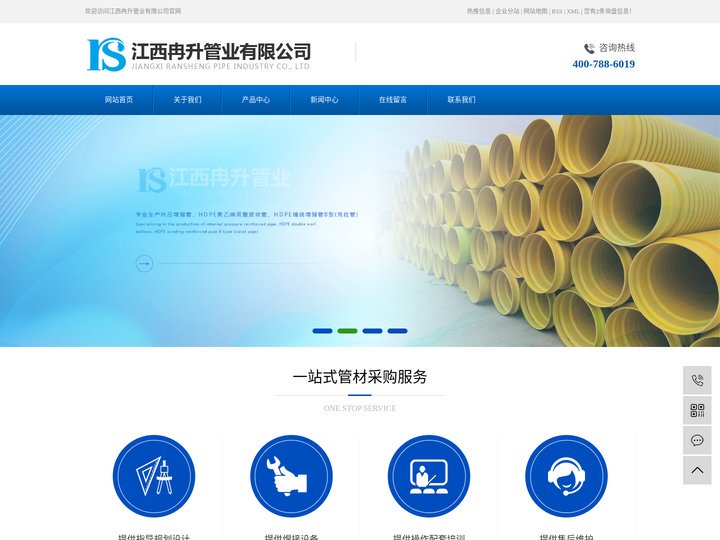This screenshot has height=540, width=720.
Task: Open the chat message sidebar icon
Action: coord(697,440)
